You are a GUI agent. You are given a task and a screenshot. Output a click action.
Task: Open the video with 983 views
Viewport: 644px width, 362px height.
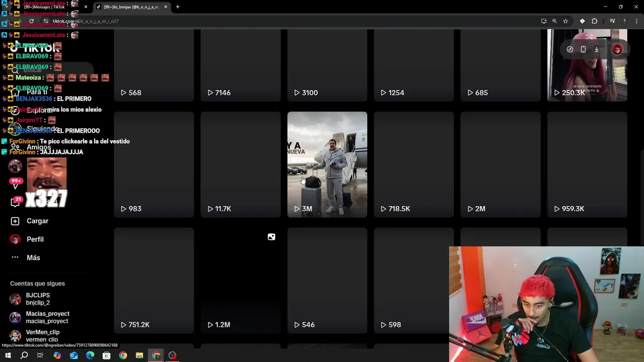click(x=154, y=164)
